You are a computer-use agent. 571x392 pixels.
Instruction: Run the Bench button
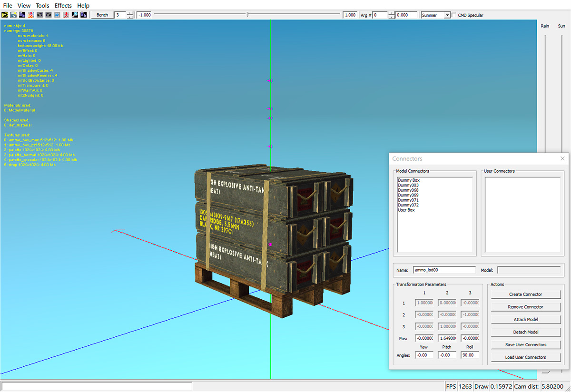[102, 15]
